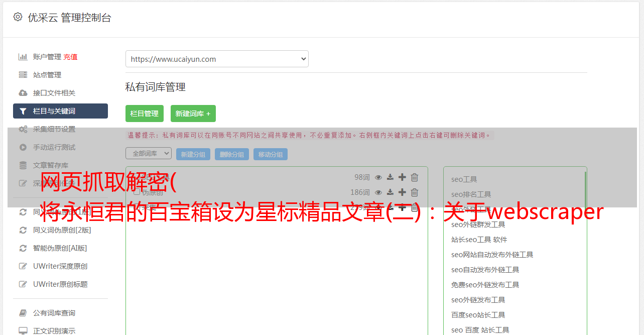Click the edit icon for UWriter深度原创
The image size is (644, 335).
23,266
